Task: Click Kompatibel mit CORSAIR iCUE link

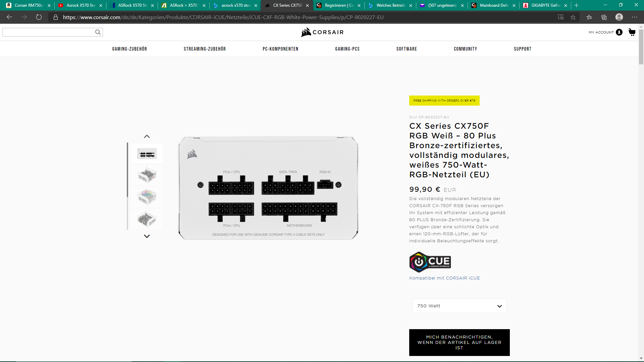Action: 444,278
